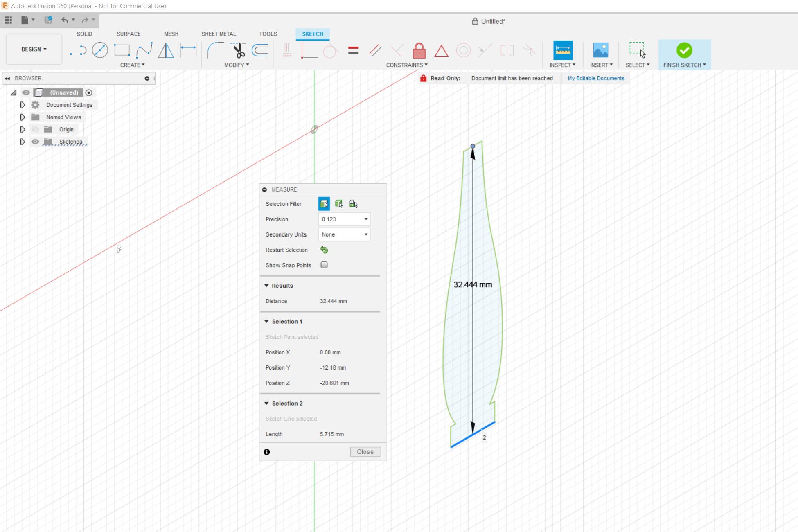Collapse the Results section in Measure

pyautogui.click(x=266, y=286)
